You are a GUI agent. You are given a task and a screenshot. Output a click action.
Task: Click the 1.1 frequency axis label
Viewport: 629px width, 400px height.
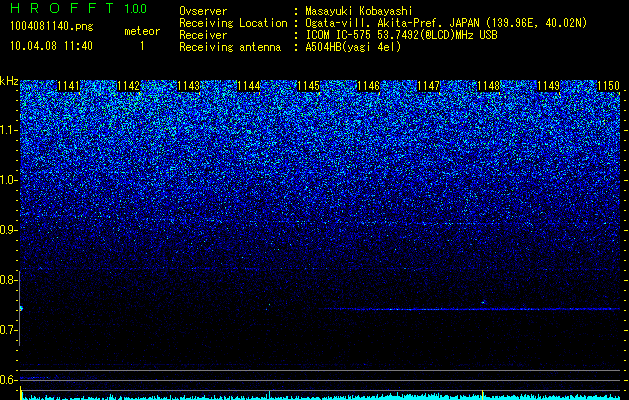click(8, 130)
